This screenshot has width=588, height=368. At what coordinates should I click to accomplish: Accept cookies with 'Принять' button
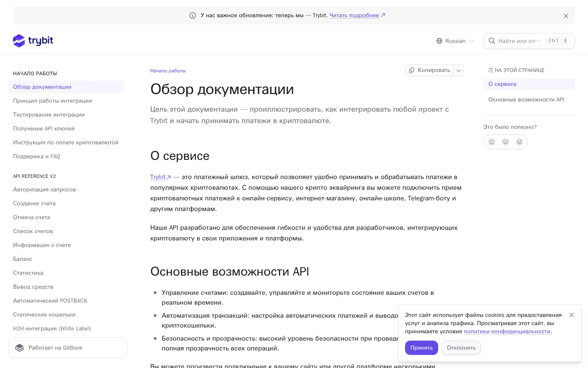click(421, 348)
